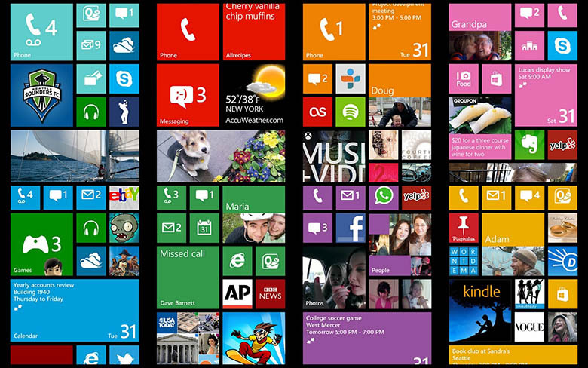Open the Plants vs. Zombies game tile

[124, 228]
